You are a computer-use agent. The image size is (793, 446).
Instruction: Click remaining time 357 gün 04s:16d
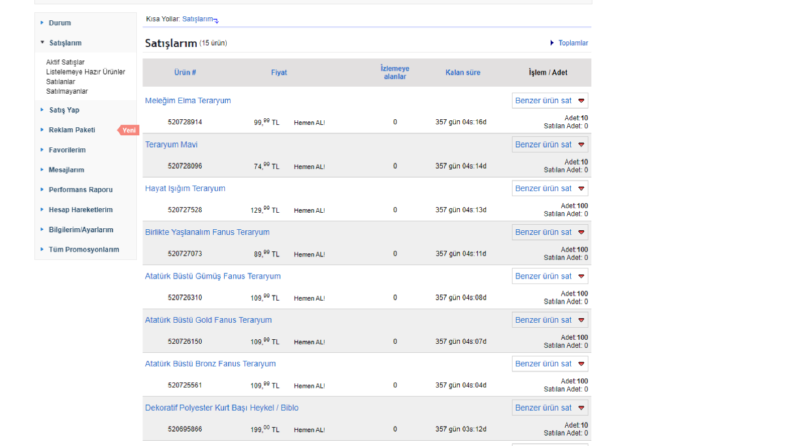point(461,122)
